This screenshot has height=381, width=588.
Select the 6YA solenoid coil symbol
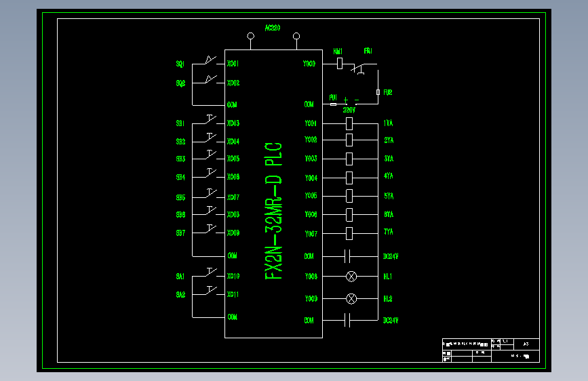click(349, 215)
